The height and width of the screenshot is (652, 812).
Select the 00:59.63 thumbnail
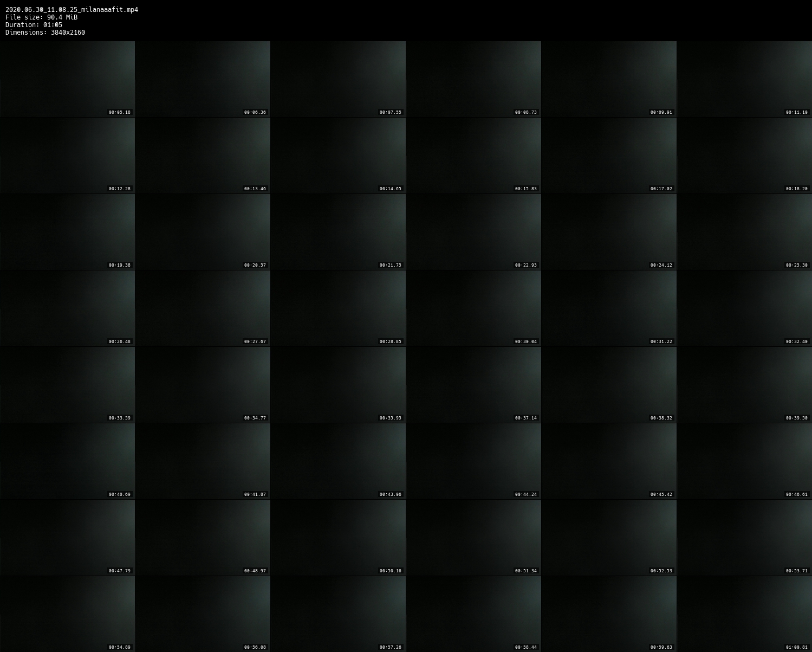click(609, 614)
